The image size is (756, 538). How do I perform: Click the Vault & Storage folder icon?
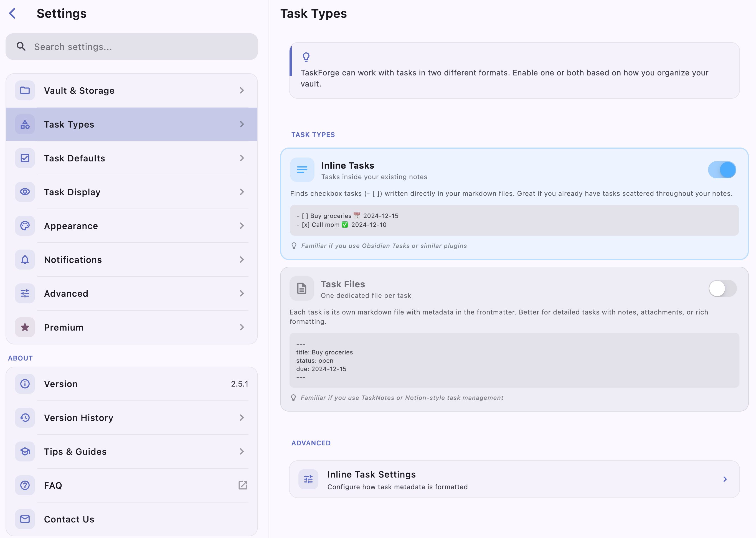25,90
